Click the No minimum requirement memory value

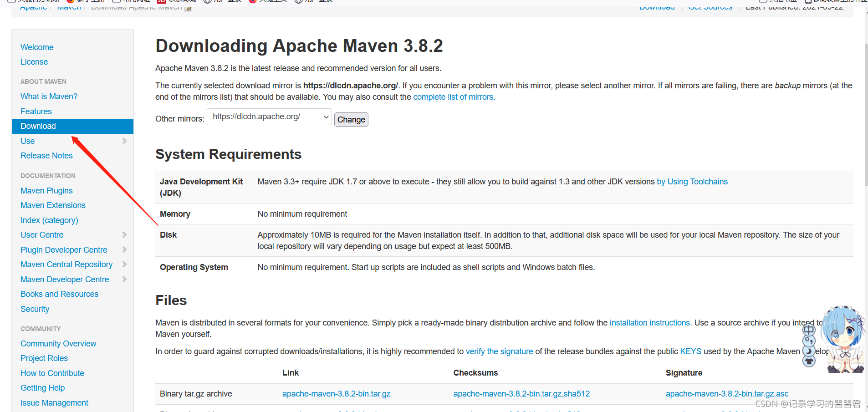[302, 214]
